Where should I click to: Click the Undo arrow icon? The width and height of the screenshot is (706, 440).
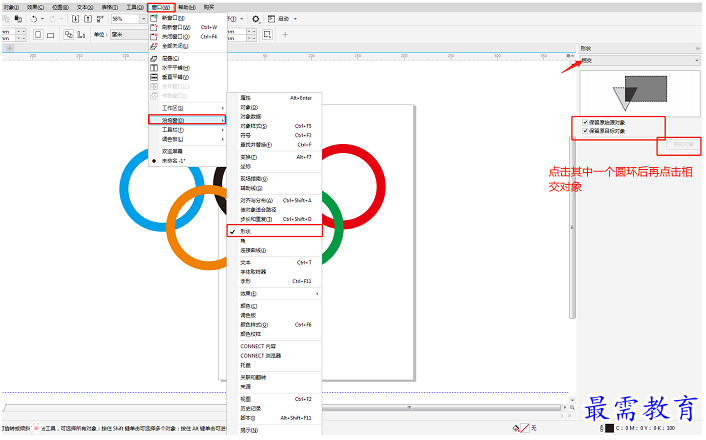tap(34, 19)
